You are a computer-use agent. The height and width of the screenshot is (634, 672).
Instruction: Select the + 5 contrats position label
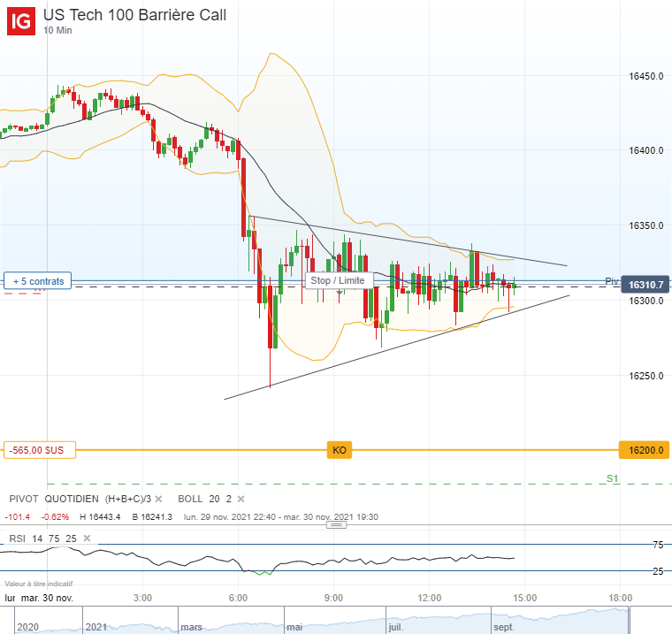pos(38,281)
